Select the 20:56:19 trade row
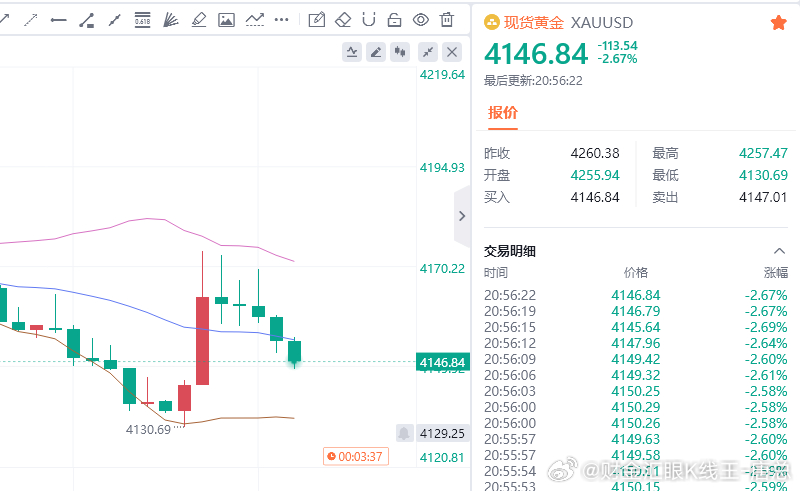 tap(636, 311)
